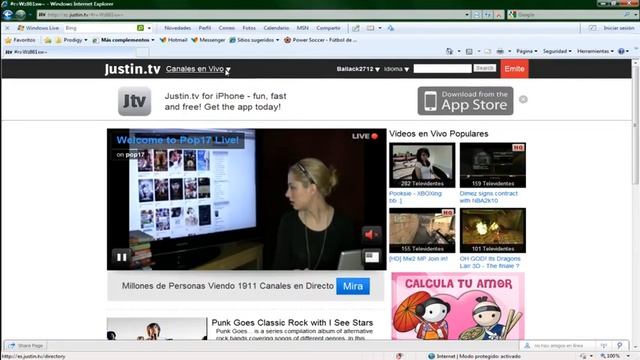
Task: Open the 155 Televidentes video thumbnail
Action: pyautogui.click(x=422, y=231)
